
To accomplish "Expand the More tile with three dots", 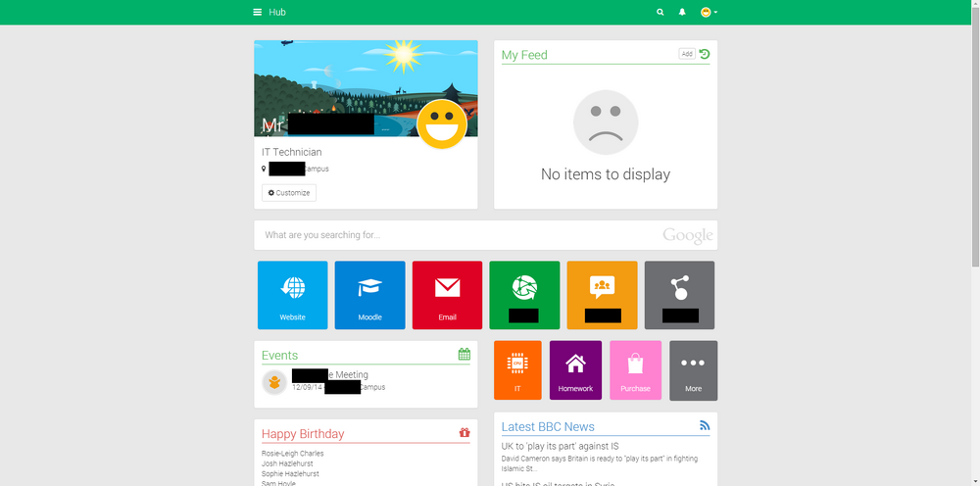I will 694,370.
